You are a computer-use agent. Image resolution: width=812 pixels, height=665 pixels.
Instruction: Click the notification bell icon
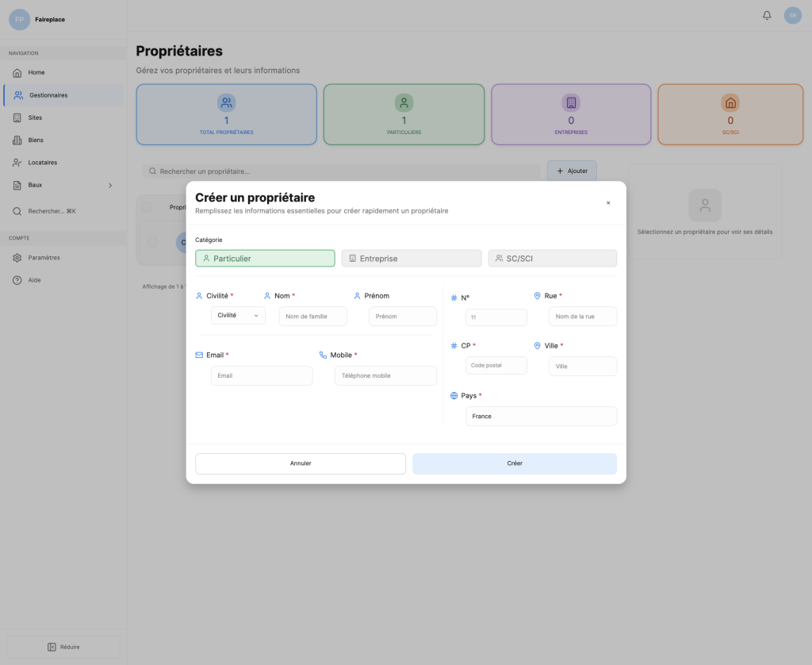point(767,15)
